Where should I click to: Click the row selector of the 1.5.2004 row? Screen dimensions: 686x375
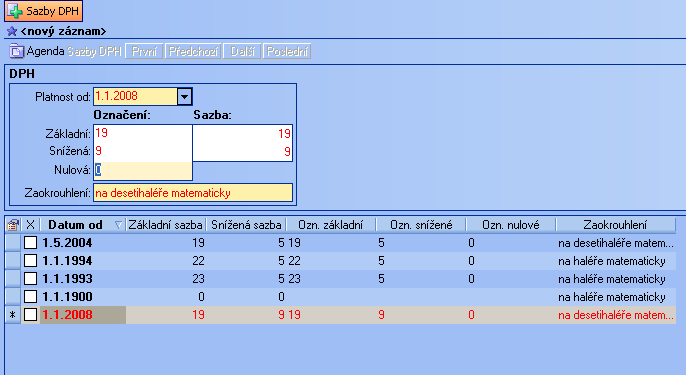pos(13,243)
